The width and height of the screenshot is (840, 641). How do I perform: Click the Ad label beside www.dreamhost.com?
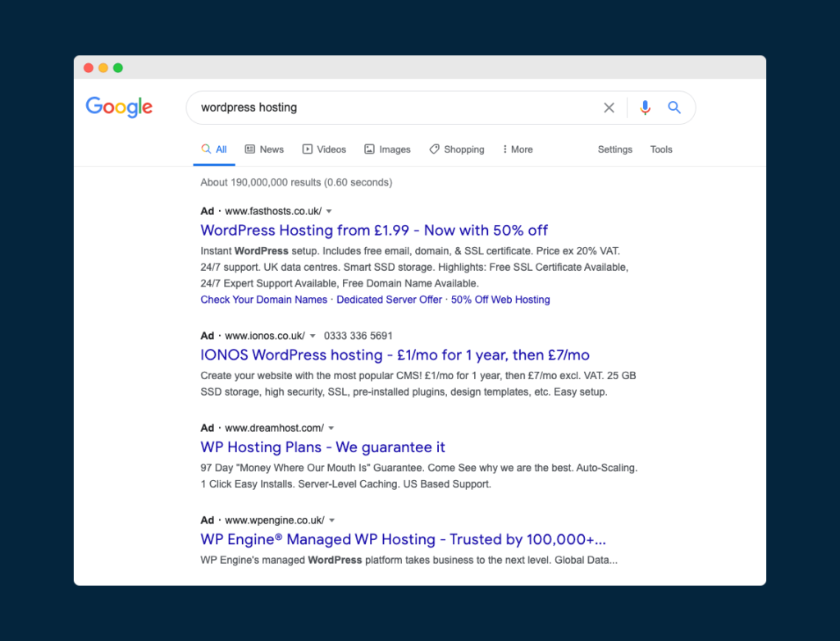click(x=208, y=428)
